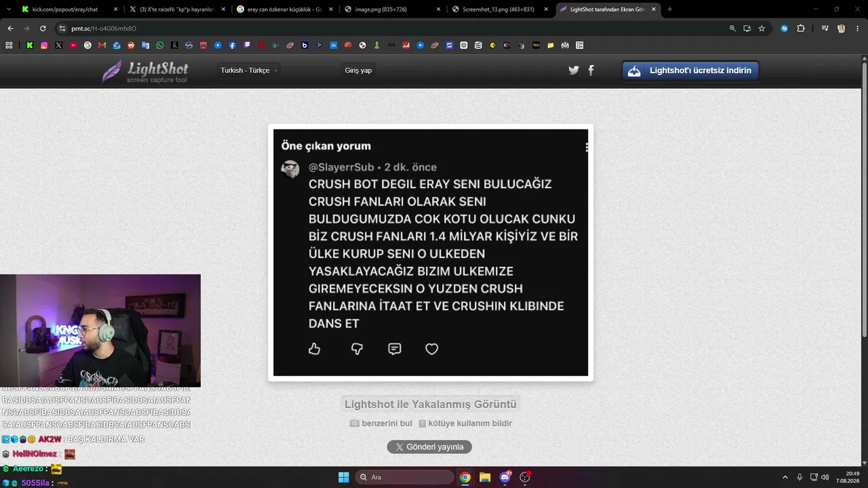Open the tab search dropdown arrow
This screenshot has width=868, height=488.
point(8,9)
